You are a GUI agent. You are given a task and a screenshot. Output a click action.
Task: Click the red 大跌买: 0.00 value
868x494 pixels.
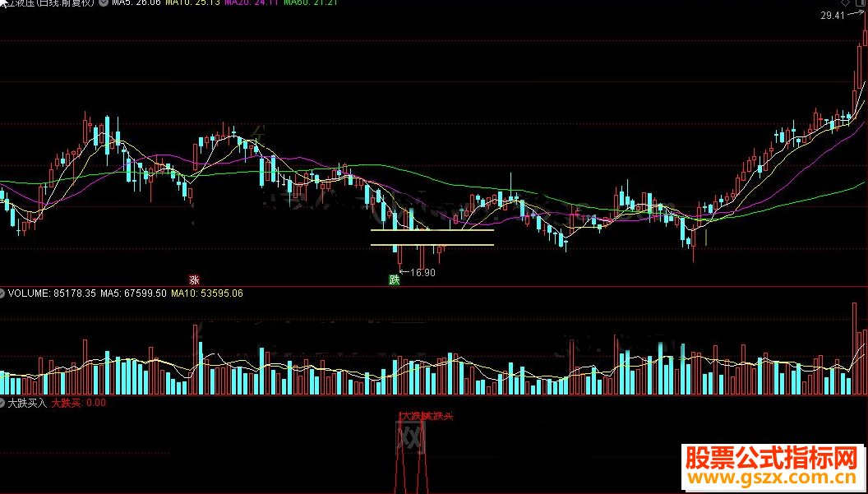pyautogui.click(x=79, y=403)
